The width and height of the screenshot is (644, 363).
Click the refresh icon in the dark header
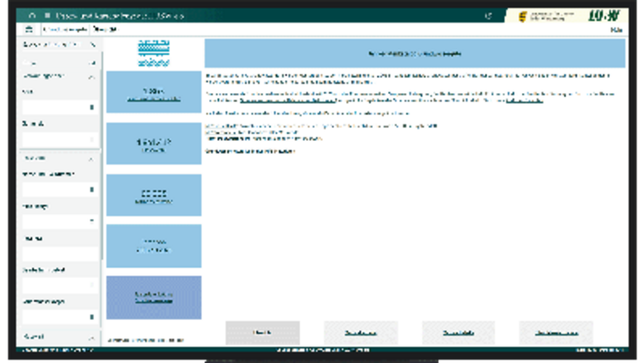tap(488, 15)
